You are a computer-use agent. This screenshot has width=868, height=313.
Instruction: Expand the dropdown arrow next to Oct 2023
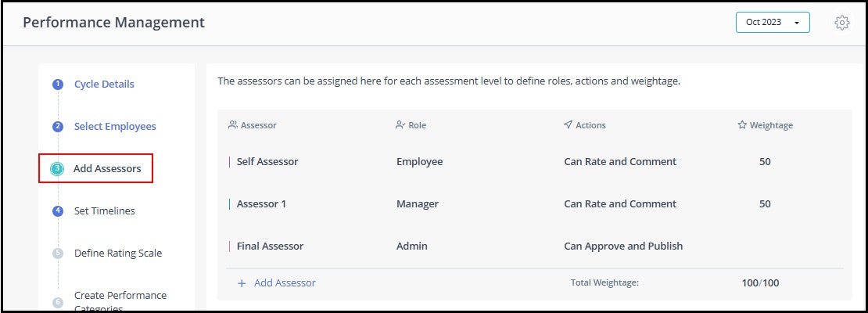pyautogui.click(x=797, y=23)
